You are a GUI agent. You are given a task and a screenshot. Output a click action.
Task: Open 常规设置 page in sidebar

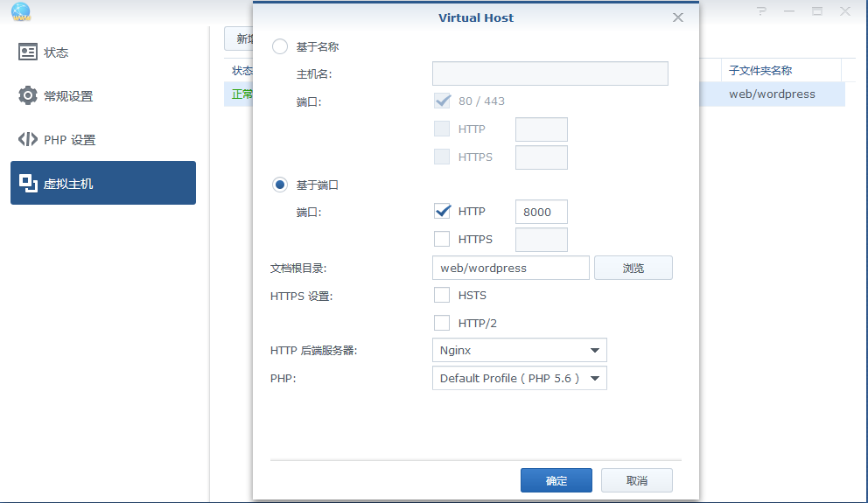(103, 95)
